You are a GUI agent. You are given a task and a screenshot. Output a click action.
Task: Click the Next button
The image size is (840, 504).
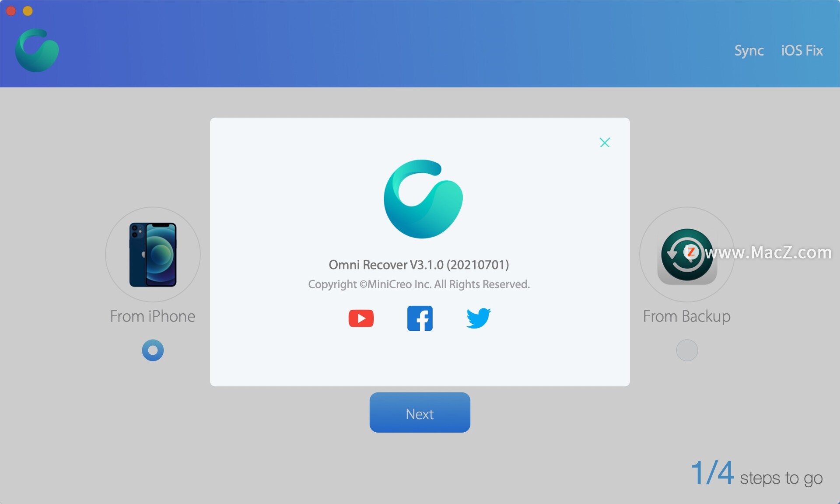[420, 413]
